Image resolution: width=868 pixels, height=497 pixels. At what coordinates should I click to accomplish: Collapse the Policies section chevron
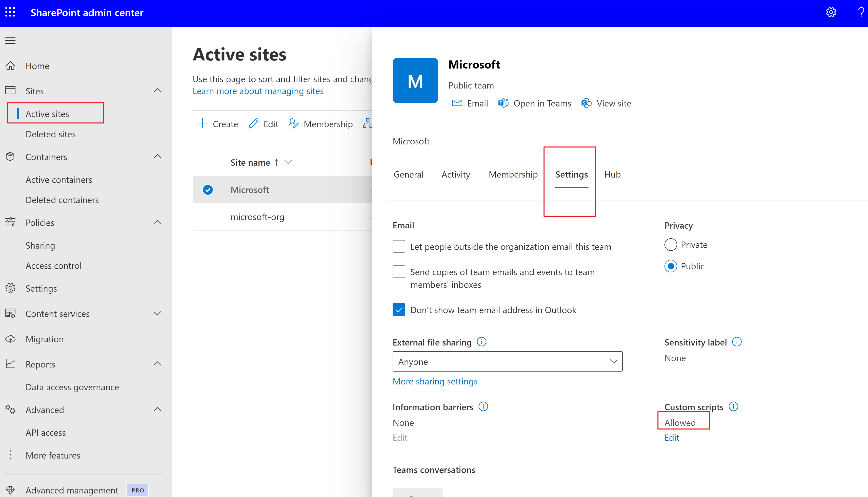(157, 222)
